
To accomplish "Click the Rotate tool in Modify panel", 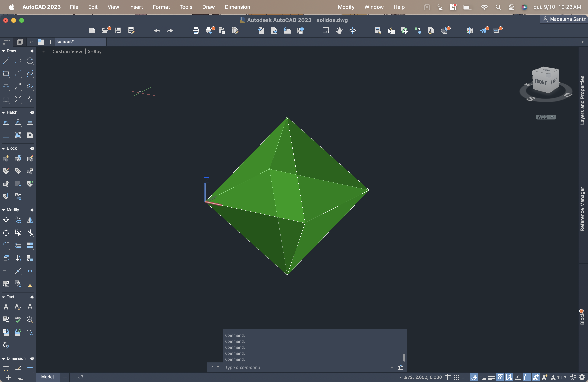I will (x=6, y=233).
